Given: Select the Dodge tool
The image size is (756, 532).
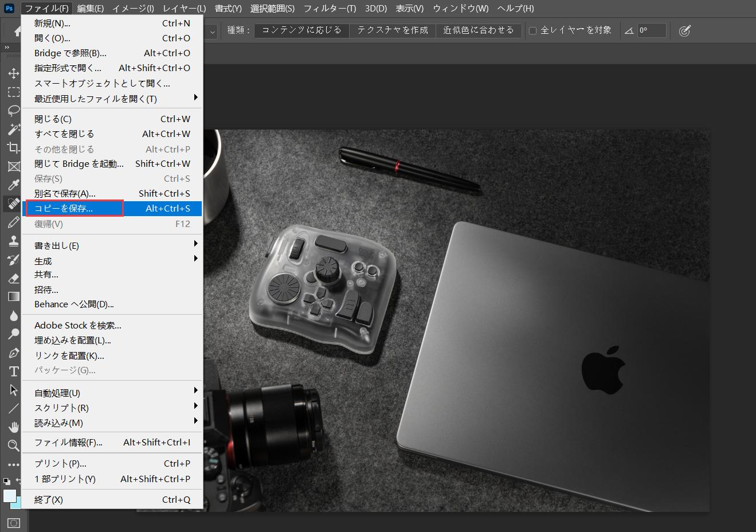Looking at the screenshot, I should click(x=13, y=334).
